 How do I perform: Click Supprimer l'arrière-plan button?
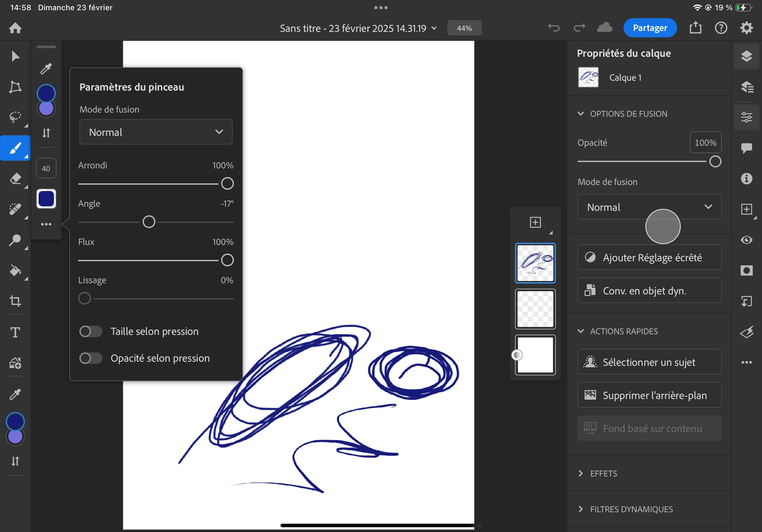(649, 395)
